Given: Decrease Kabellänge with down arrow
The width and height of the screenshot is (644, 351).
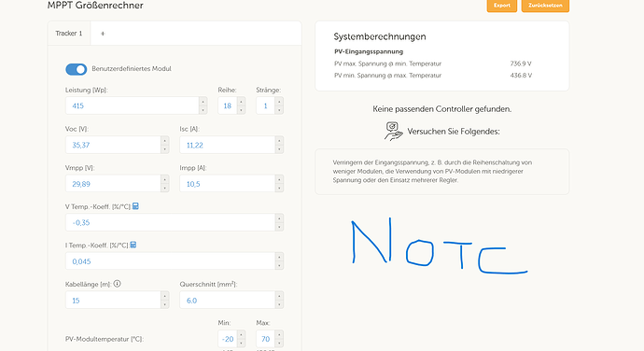Looking at the screenshot, I should coord(164,304).
